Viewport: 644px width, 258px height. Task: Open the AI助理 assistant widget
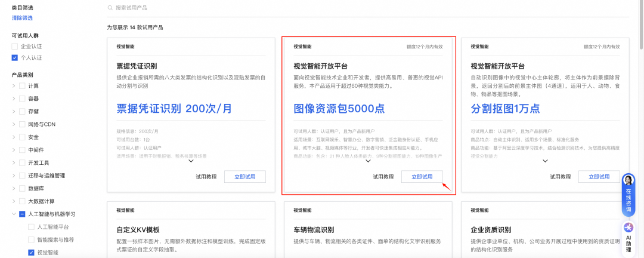pos(628,238)
